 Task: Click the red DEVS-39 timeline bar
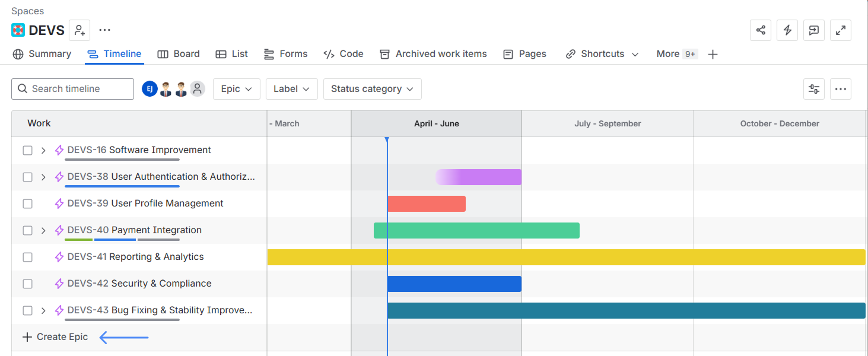[x=427, y=204]
